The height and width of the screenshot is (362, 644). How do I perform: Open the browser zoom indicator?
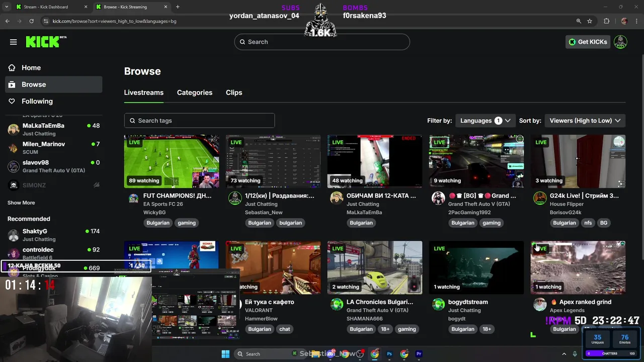click(579, 21)
